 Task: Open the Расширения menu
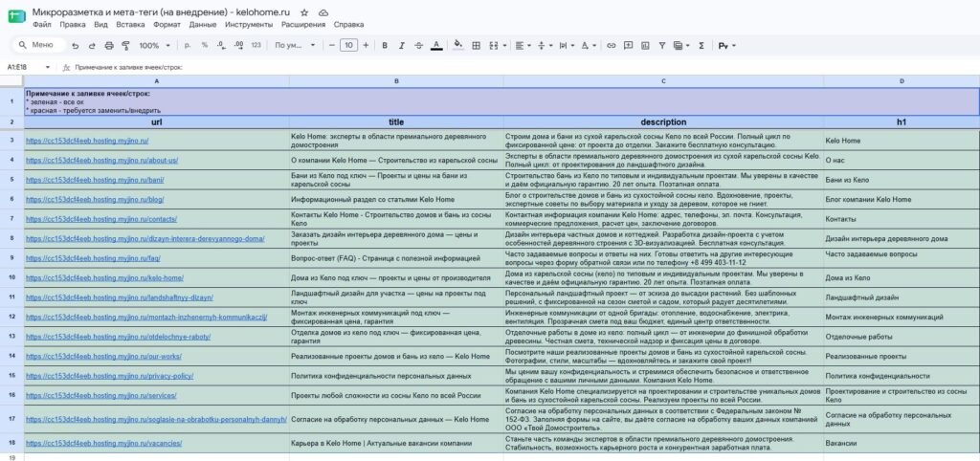(303, 25)
